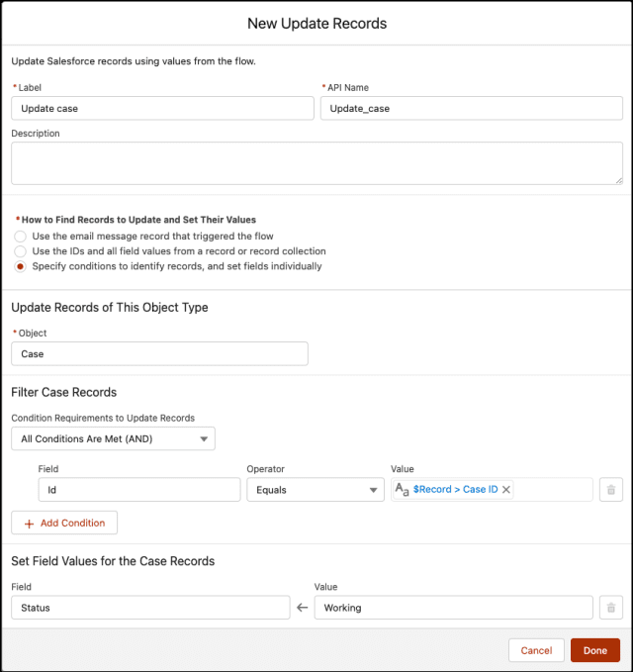Viewport: 633px width, 672px height.
Task: Select 'Specify conditions to identify records' option
Action: coord(20,266)
